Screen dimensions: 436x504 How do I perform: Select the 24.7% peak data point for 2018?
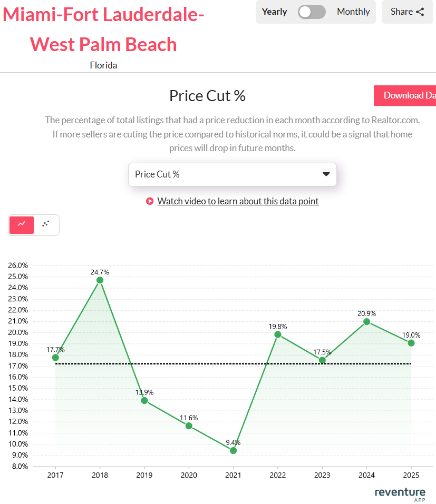100,280
